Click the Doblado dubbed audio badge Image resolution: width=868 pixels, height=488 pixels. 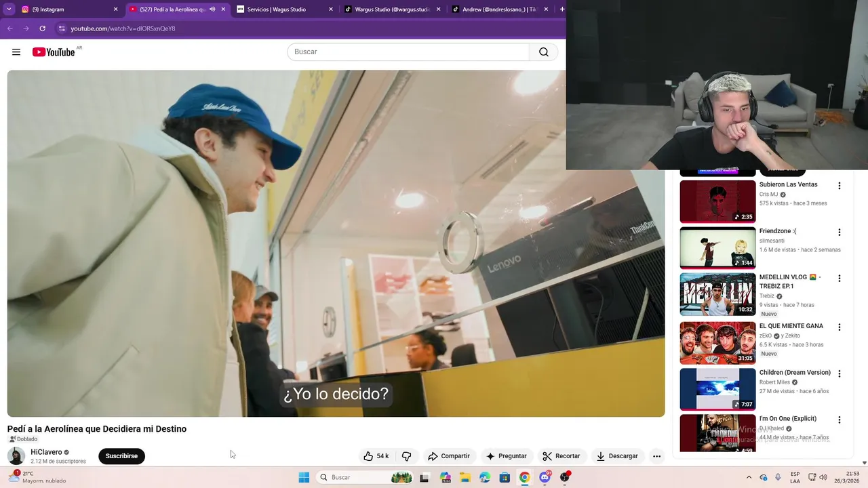tap(24, 439)
